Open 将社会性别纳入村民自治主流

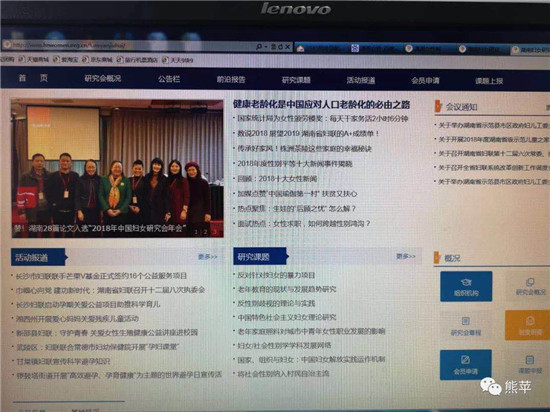pos(283,374)
